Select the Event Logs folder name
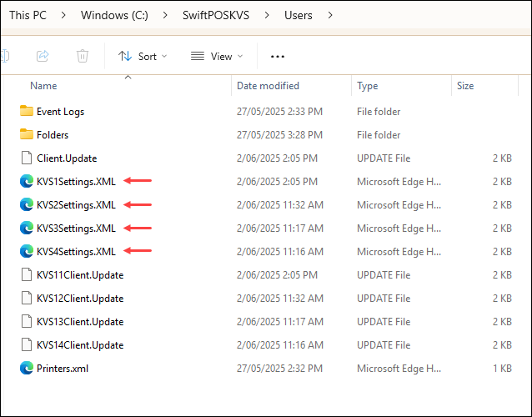The image size is (532, 417). tap(60, 112)
